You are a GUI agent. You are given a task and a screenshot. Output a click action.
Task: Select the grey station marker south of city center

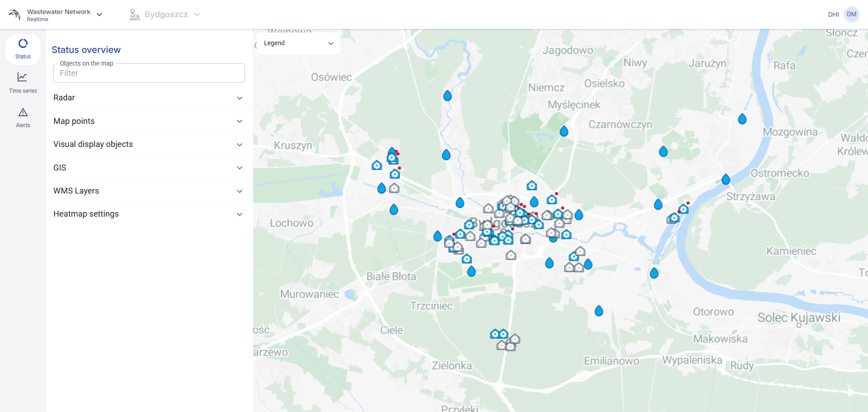pos(511,255)
